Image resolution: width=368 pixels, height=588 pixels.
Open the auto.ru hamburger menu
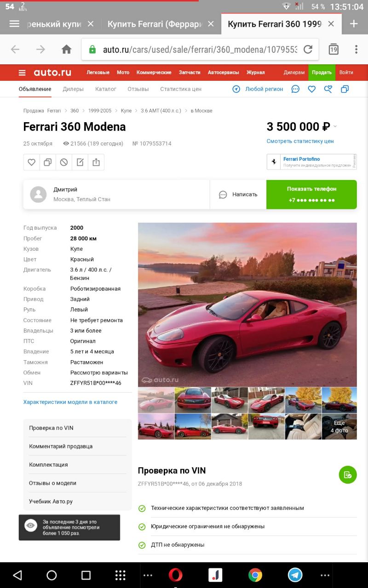point(22,73)
